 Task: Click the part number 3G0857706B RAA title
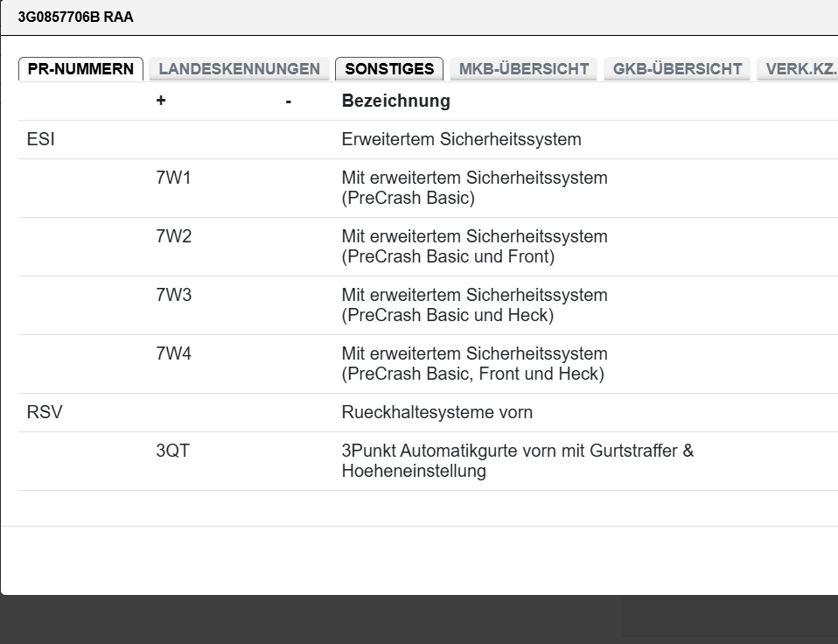point(76,17)
